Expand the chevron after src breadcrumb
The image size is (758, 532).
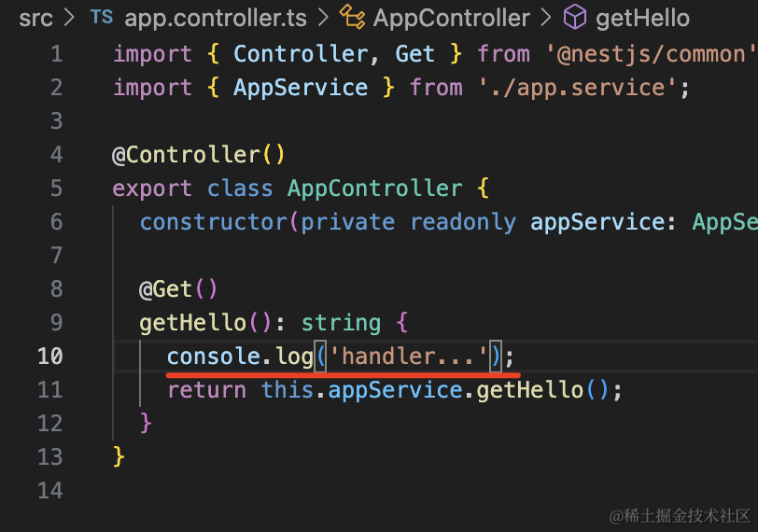70,18
